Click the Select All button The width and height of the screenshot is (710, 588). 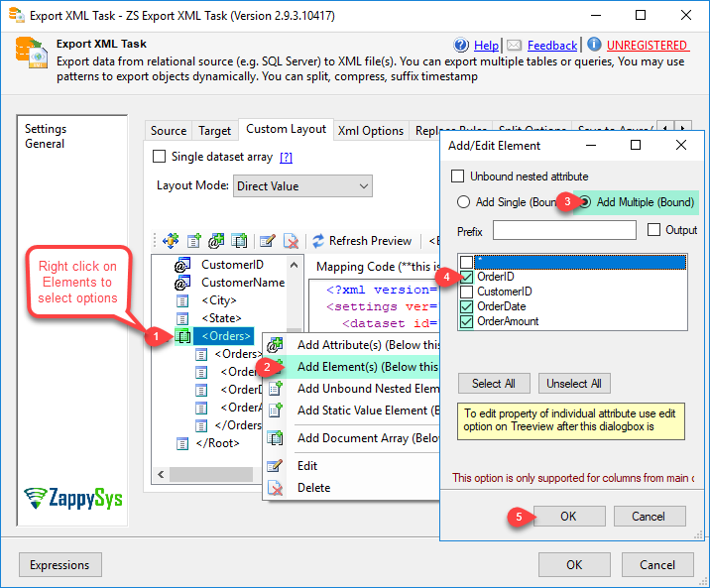(494, 384)
